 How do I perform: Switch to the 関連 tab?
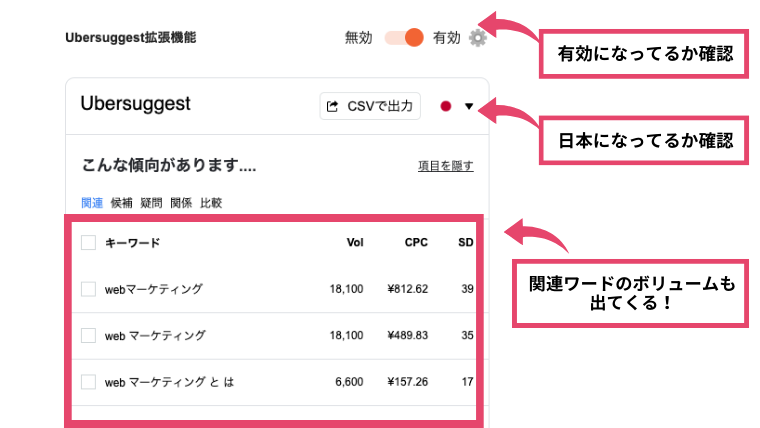(92, 203)
